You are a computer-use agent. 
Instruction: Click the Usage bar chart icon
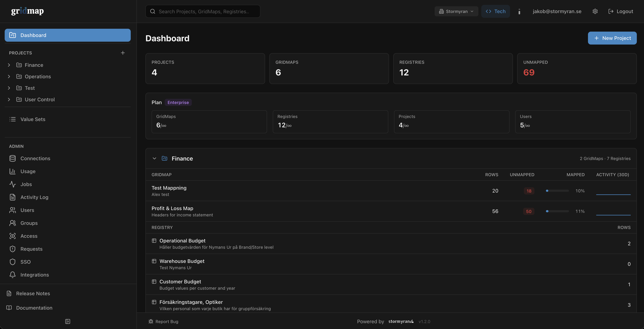click(13, 171)
